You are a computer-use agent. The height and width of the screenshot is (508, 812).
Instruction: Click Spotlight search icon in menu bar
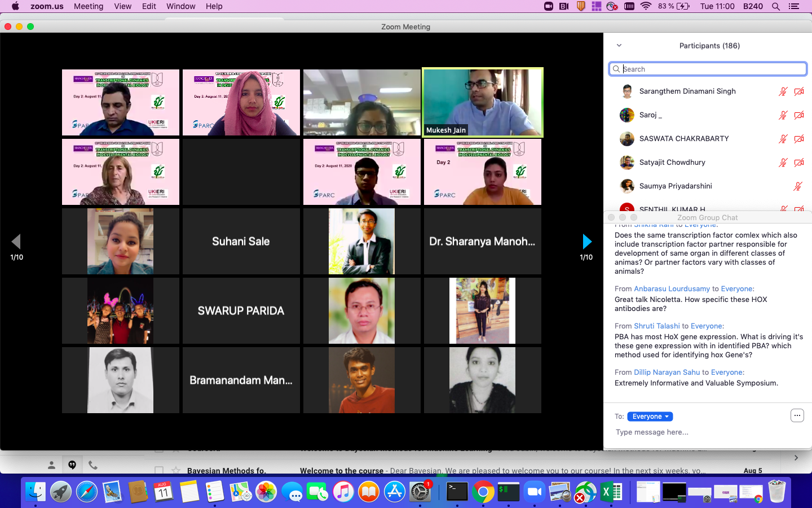[776, 6]
